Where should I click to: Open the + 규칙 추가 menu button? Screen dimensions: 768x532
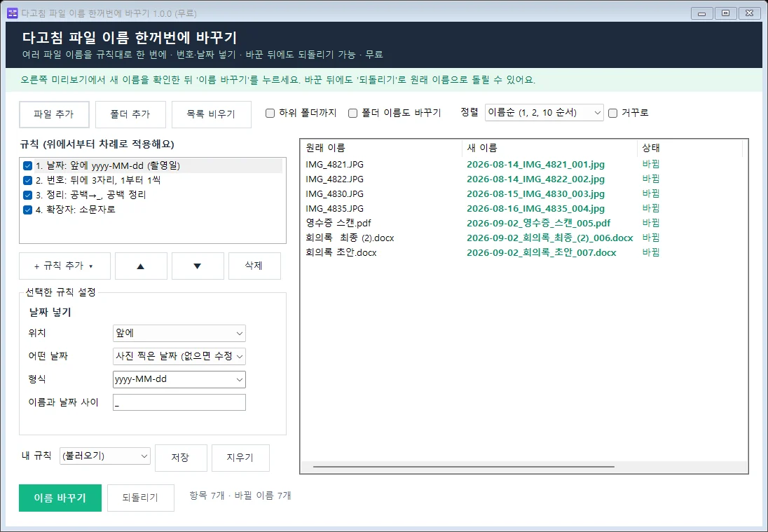pyautogui.click(x=64, y=266)
